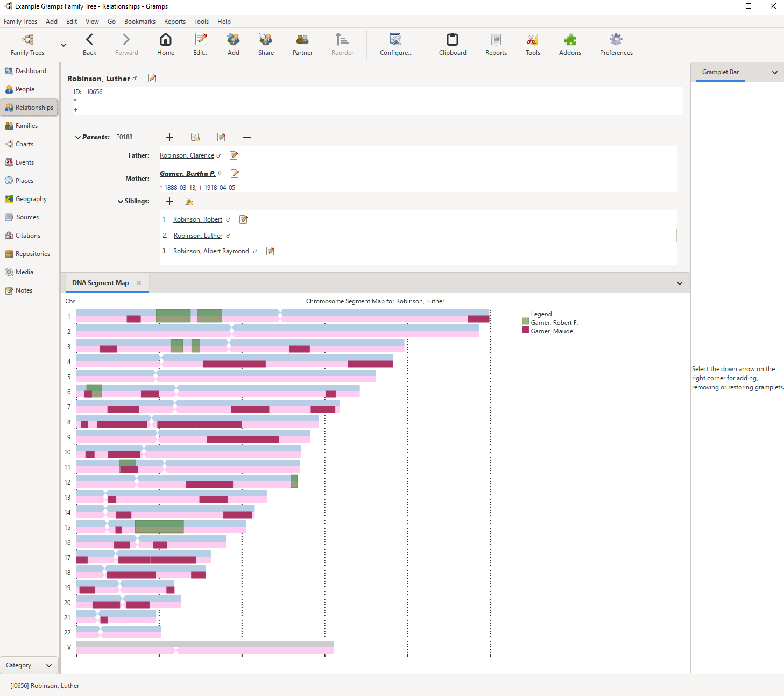
Task: Open the bottom bar gramplet menu arrow
Action: [x=680, y=283]
